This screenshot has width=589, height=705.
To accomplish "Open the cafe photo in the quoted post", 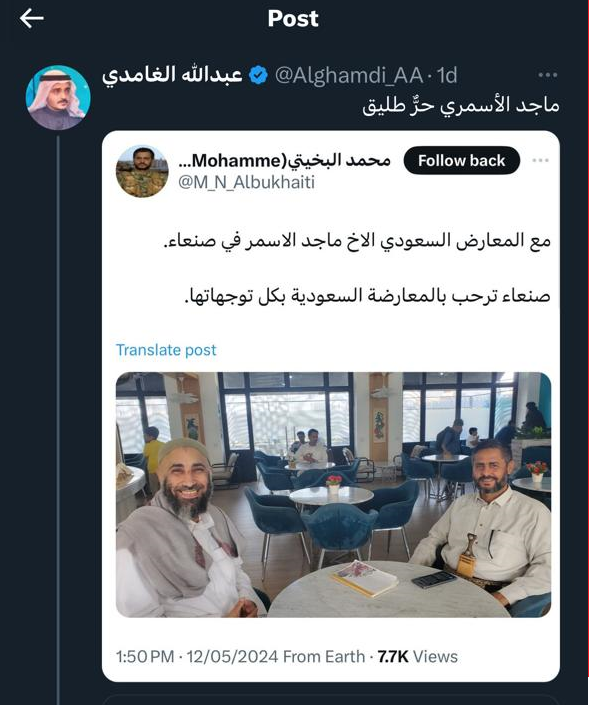I will [x=333, y=495].
